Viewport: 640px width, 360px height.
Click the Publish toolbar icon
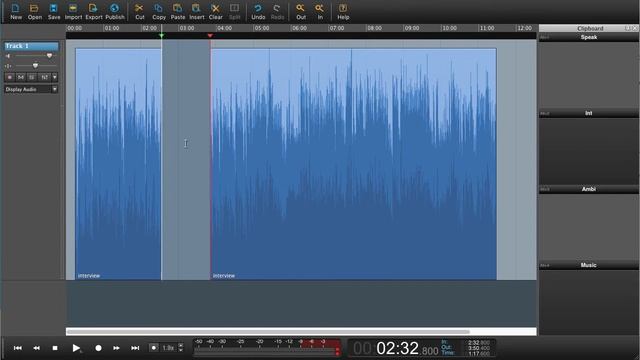pyautogui.click(x=115, y=11)
